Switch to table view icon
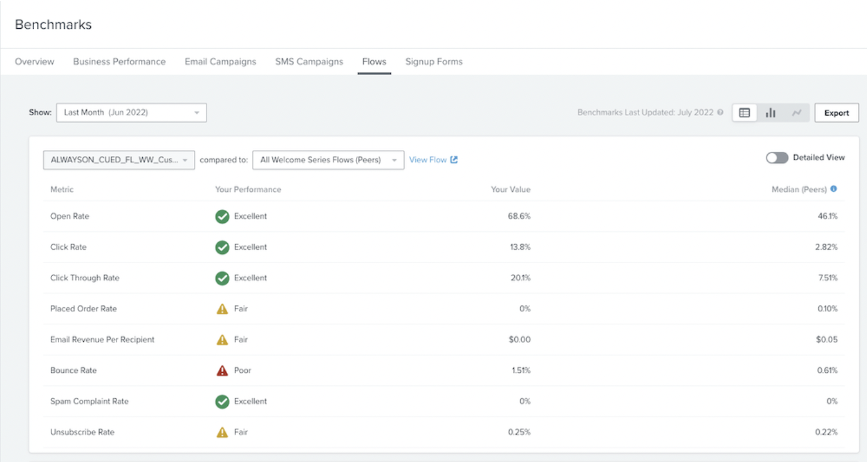This screenshot has height=462, width=868. [x=744, y=113]
